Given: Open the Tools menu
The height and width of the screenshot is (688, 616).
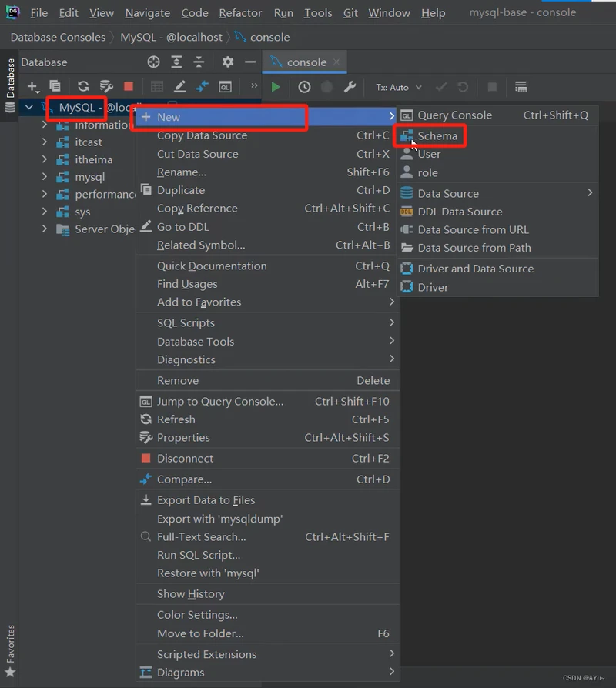Looking at the screenshot, I should pos(318,13).
